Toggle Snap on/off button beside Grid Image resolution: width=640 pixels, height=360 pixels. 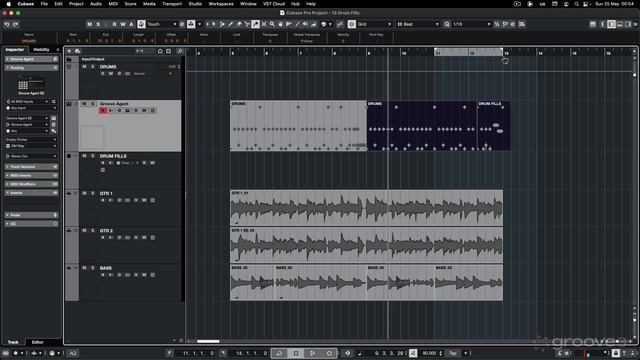coord(352,24)
